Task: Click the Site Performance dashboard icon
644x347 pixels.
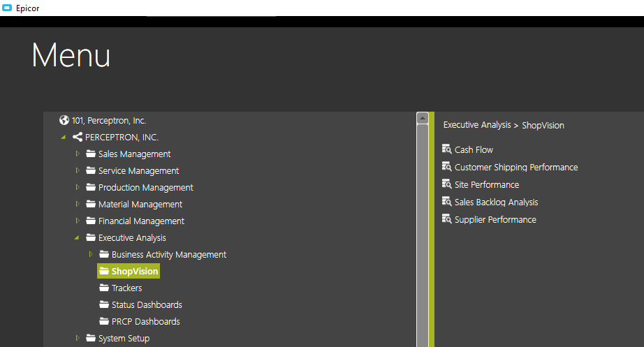Action: (x=446, y=184)
